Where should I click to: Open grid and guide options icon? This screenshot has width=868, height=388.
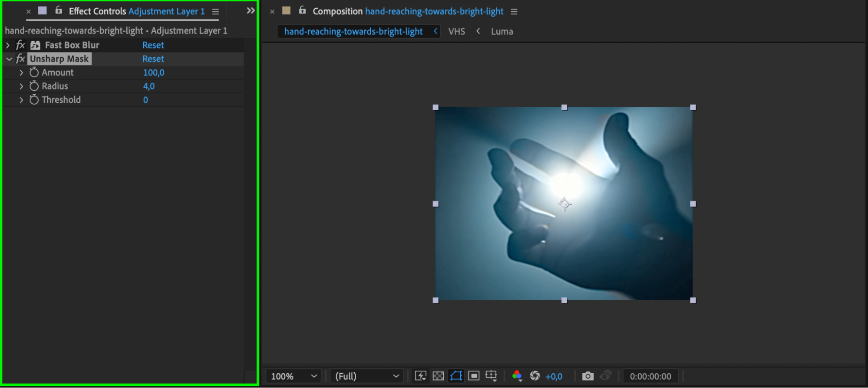coord(491,376)
